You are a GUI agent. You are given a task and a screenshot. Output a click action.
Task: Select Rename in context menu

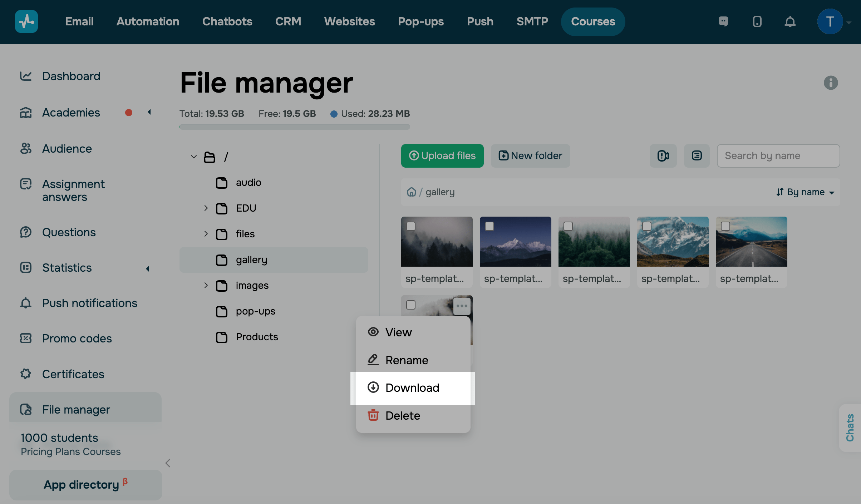(x=407, y=360)
